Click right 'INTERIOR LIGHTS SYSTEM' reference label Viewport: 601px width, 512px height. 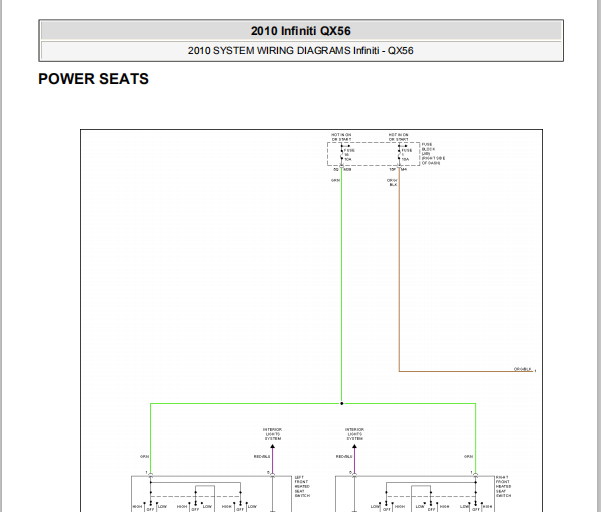pos(355,434)
